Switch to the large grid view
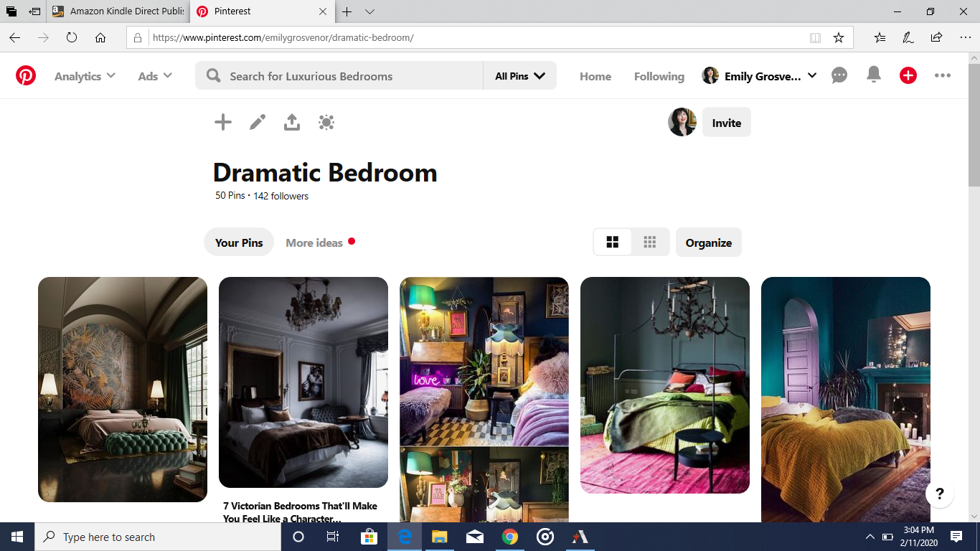 pos(613,242)
